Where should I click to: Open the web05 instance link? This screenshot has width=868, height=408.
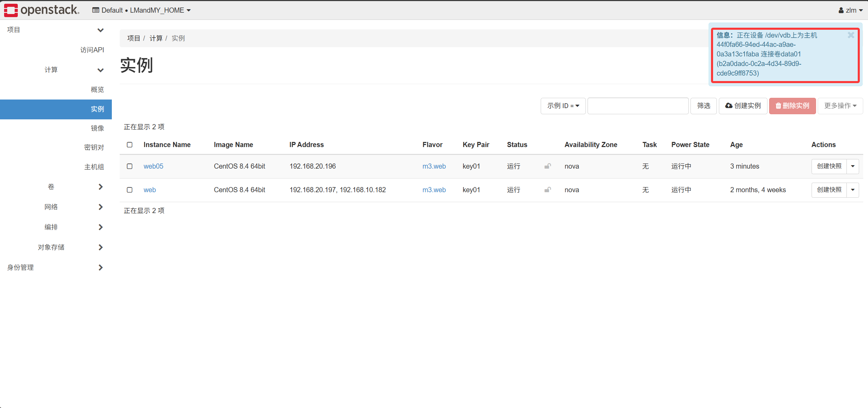(153, 166)
